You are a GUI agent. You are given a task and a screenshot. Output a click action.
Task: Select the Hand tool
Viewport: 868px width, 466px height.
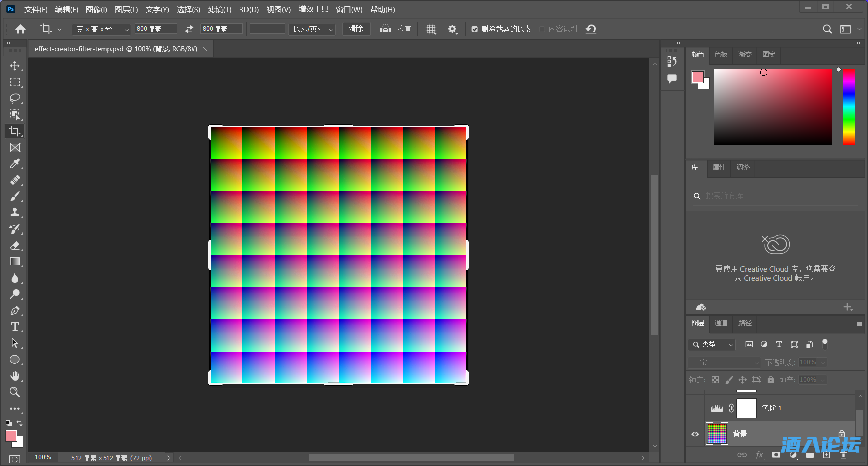[15, 376]
